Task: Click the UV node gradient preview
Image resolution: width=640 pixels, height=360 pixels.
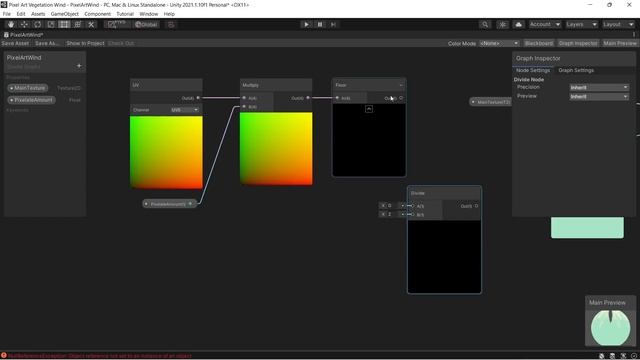Action: tap(166, 152)
